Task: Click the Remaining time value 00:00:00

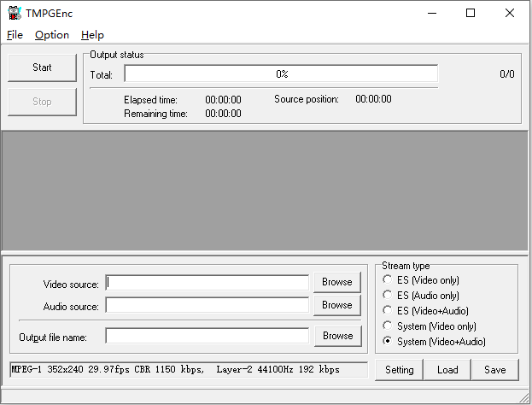Action: 223,114
